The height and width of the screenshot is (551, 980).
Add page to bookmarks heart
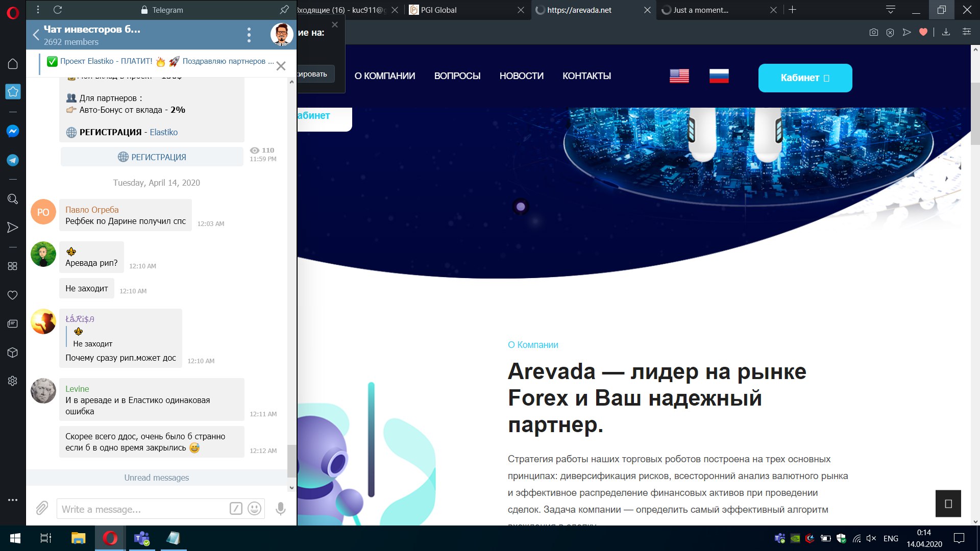(923, 32)
